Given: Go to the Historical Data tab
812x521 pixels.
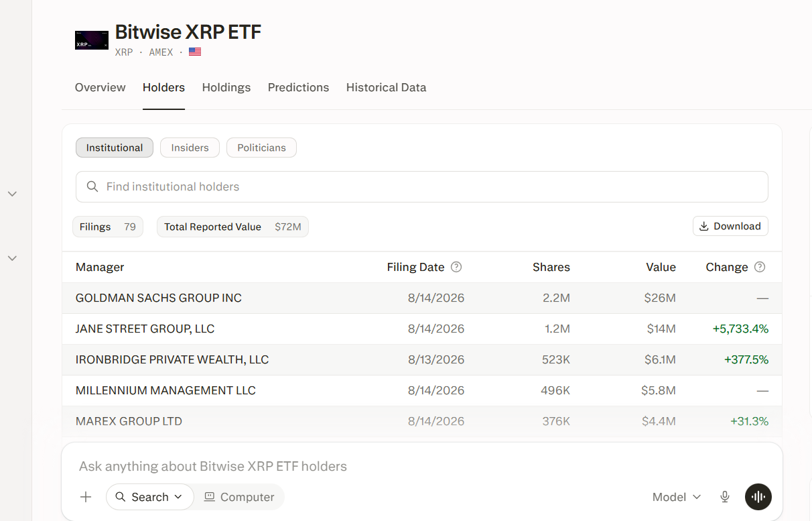Looking at the screenshot, I should point(386,87).
